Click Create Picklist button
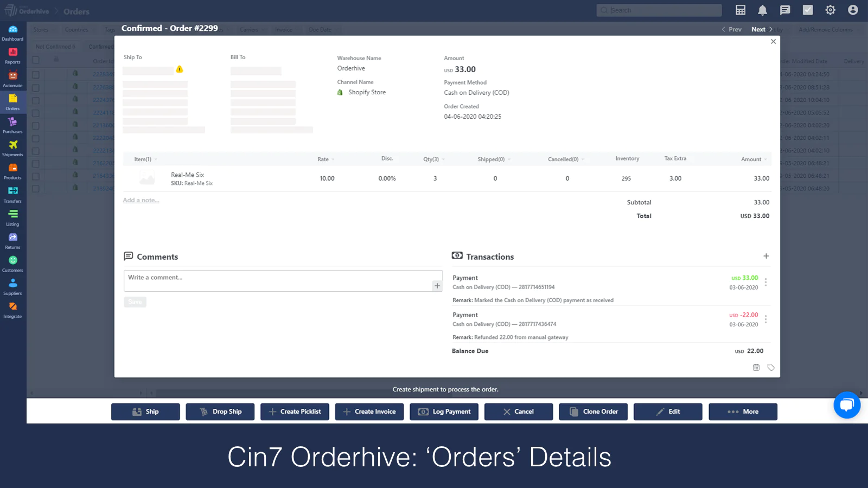The width and height of the screenshot is (868, 488). pyautogui.click(x=295, y=412)
